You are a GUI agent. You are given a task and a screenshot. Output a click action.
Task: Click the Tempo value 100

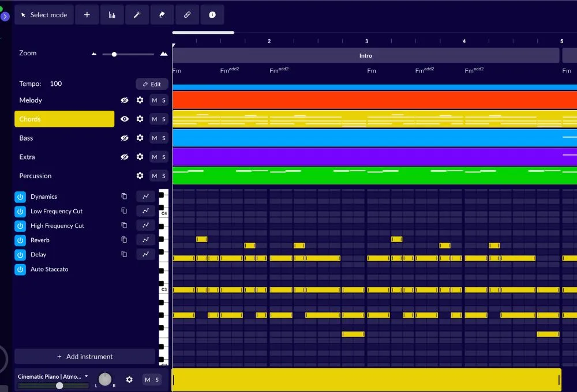tap(56, 84)
